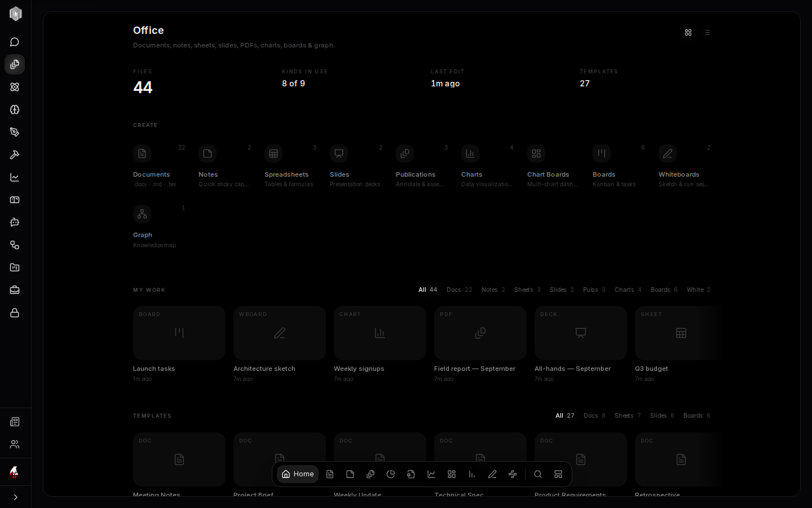Open the bar chart icon in the bottom dock

click(x=472, y=474)
